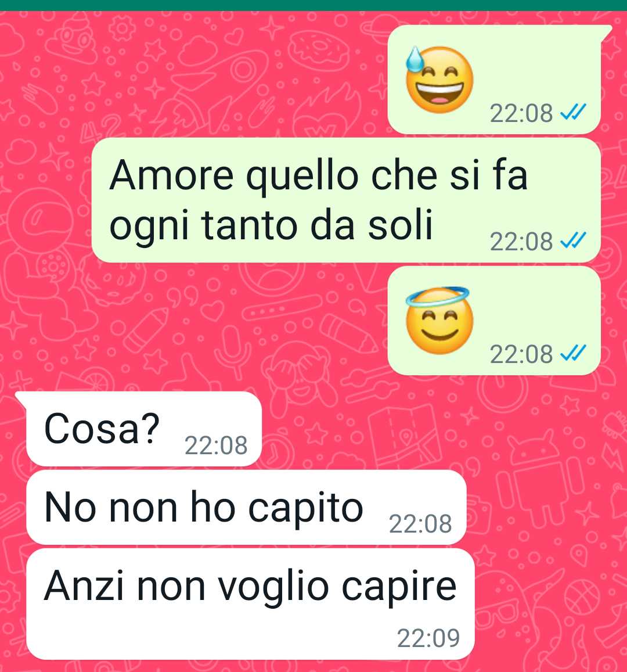Select the 'No non ho capito' message
This screenshot has width=627, height=672.
click(x=246, y=508)
